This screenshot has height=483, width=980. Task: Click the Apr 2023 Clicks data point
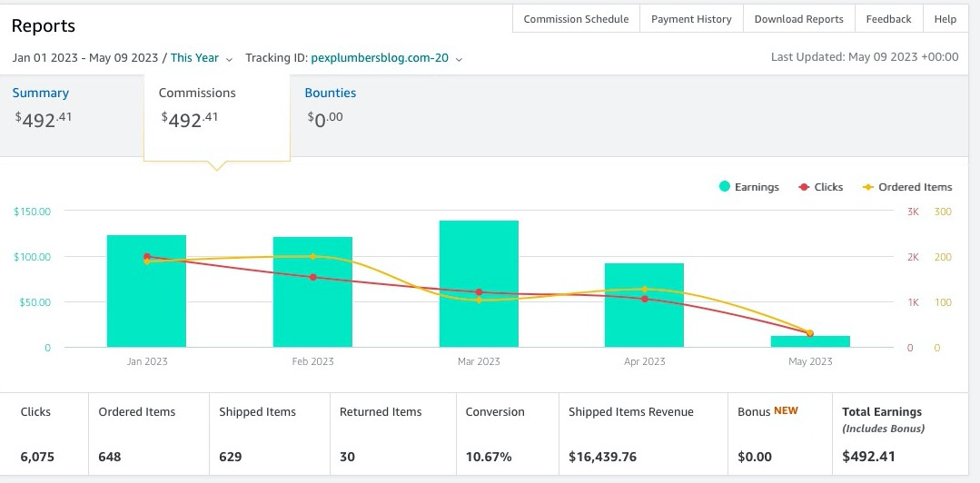tap(644, 299)
